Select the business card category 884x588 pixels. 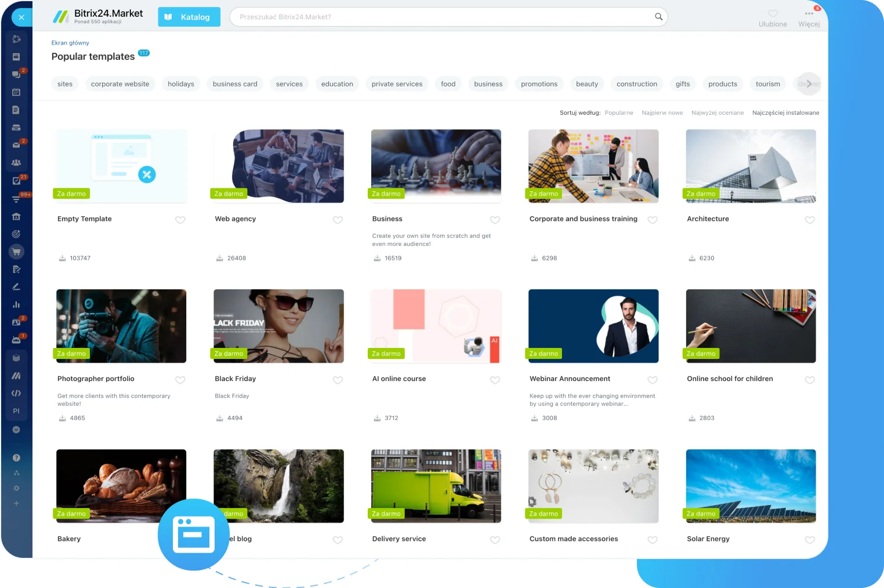pyautogui.click(x=234, y=84)
